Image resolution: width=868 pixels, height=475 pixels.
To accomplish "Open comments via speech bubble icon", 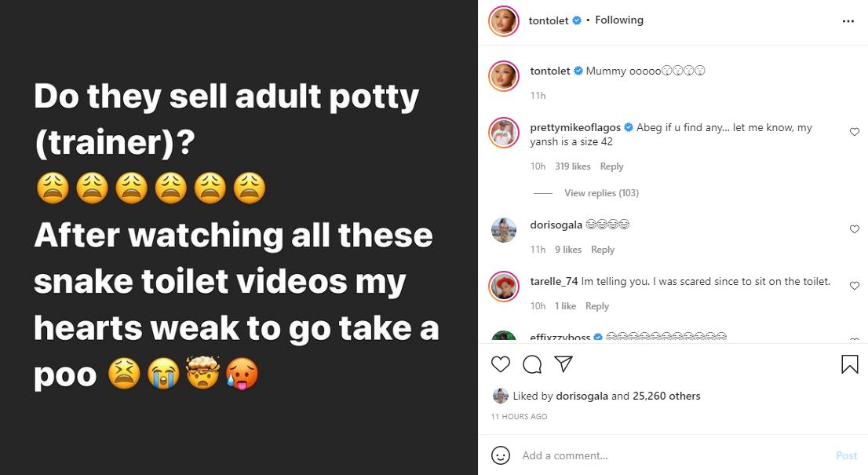I will [x=532, y=364].
